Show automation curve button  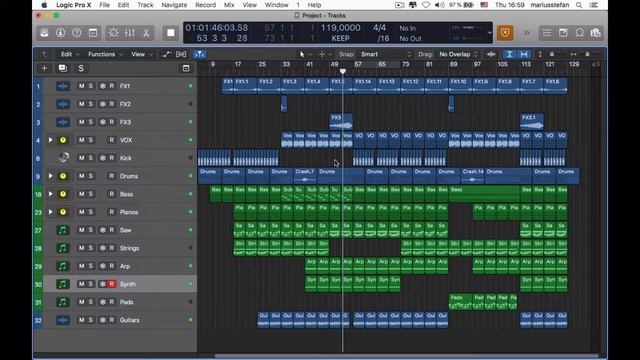click(166, 54)
